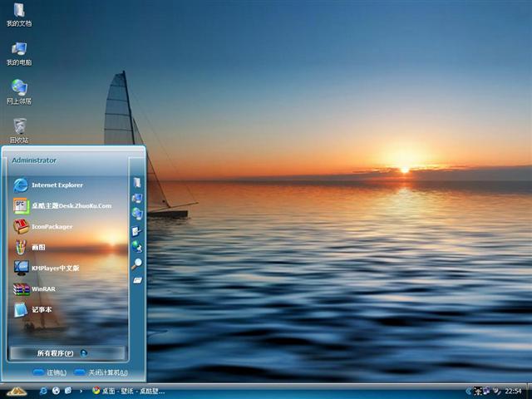Open 网上邻居 desktop icon
The image size is (532, 399).
click(19, 91)
